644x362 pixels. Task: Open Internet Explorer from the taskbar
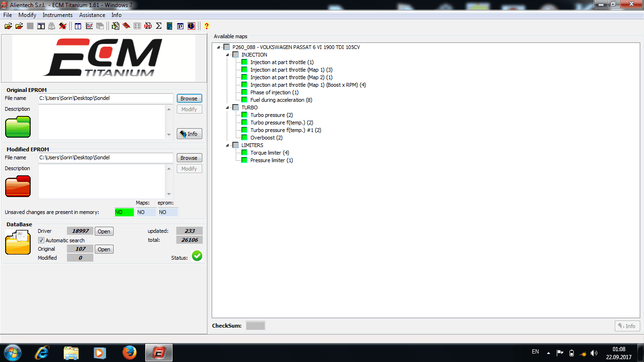pyautogui.click(x=42, y=353)
